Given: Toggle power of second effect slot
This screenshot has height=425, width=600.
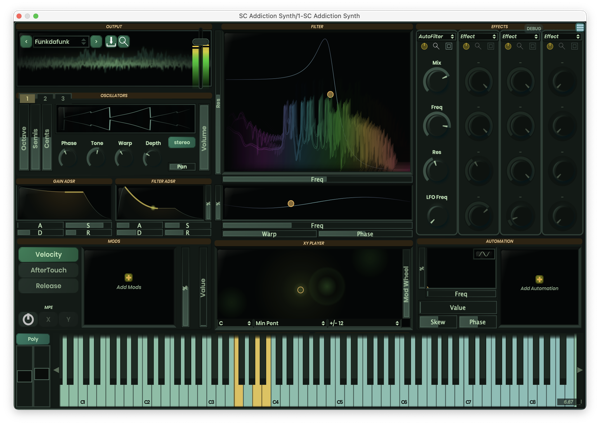Looking at the screenshot, I should (x=466, y=47).
